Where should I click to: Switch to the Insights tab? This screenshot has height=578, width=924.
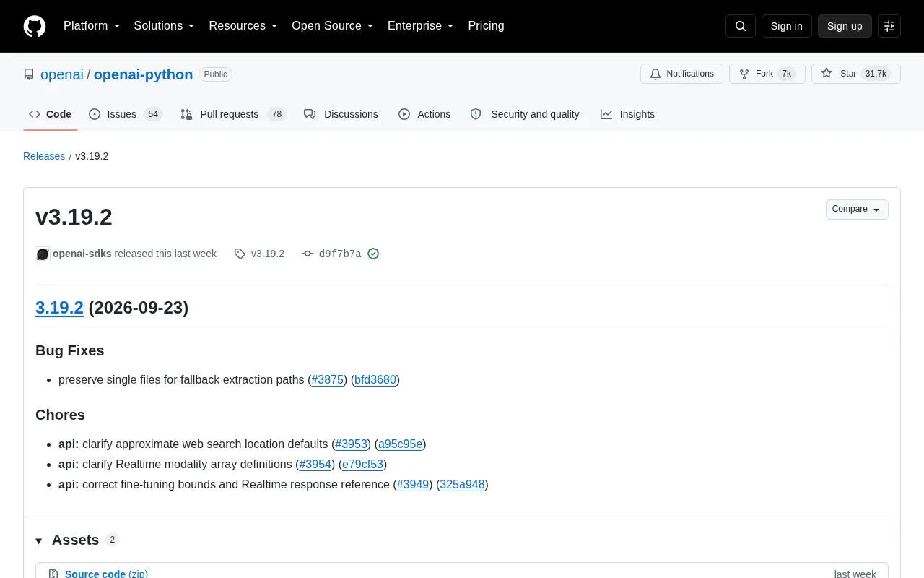[x=627, y=114]
